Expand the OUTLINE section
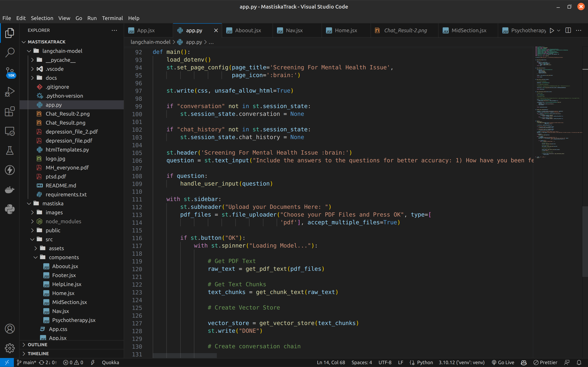Image resolution: width=588 pixels, height=367 pixels. [37, 344]
